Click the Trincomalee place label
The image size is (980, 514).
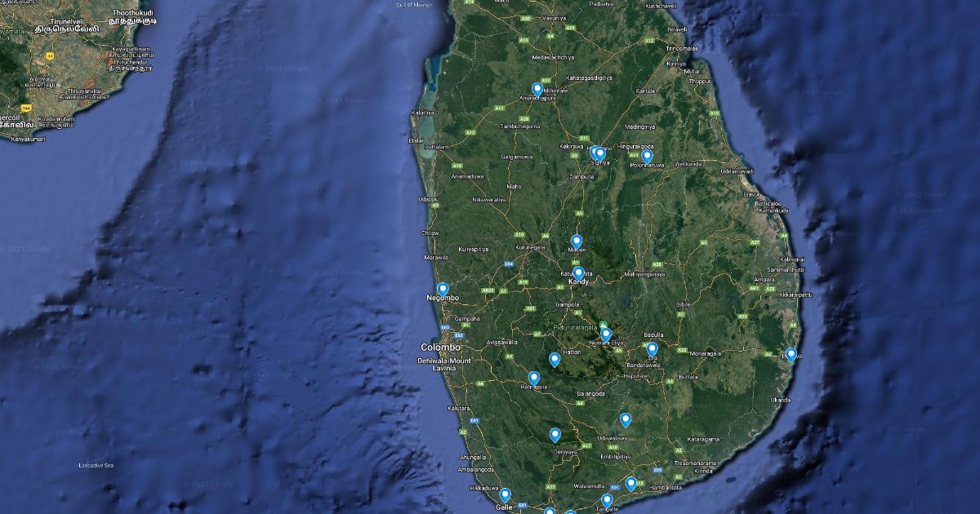pos(682,48)
